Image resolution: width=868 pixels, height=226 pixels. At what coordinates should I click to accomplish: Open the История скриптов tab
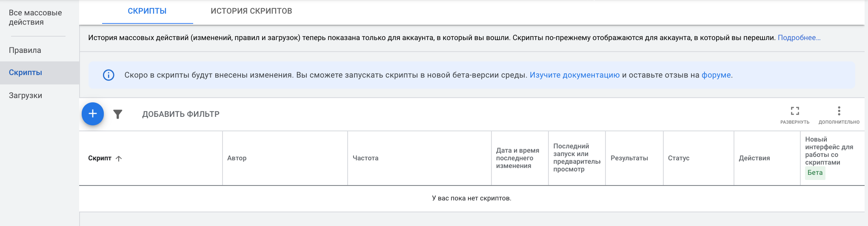pos(251,11)
